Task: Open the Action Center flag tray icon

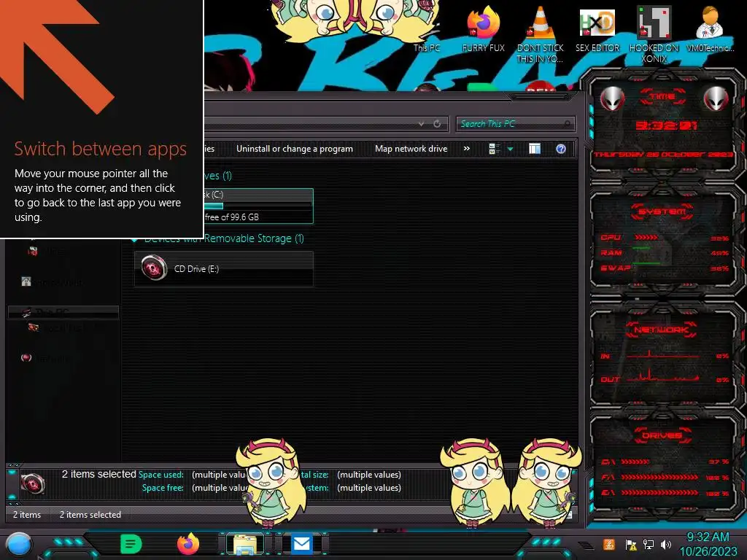Action: [x=631, y=545]
